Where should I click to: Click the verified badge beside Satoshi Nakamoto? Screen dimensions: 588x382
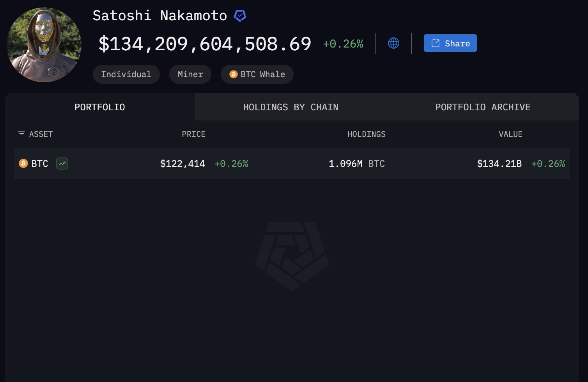tap(240, 16)
